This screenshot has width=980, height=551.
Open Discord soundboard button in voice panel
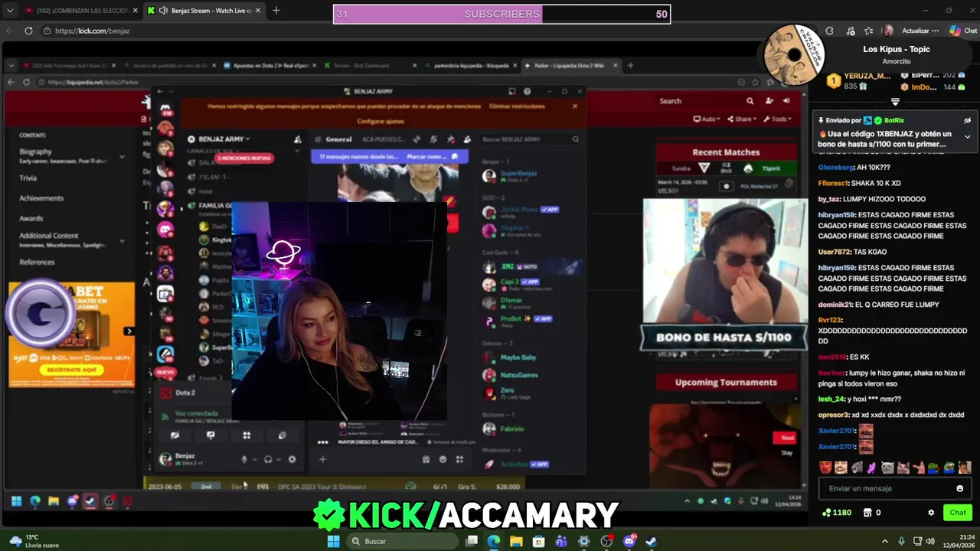282,435
